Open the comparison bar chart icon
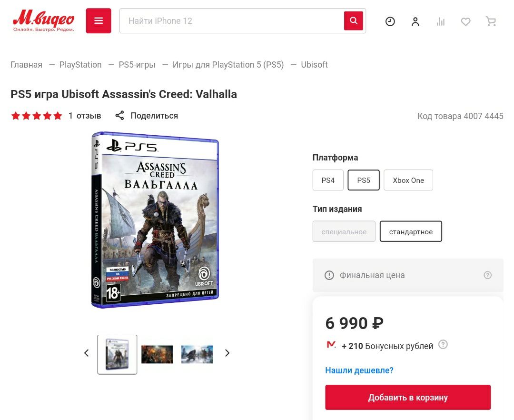514x420 pixels. click(441, 21)
